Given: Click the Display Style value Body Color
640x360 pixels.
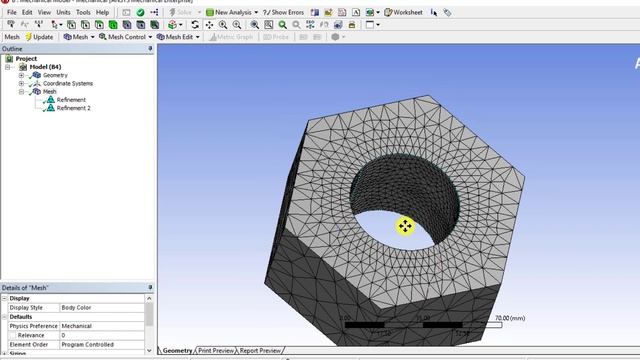Looking at the screenshot, I should coord(102,308).
